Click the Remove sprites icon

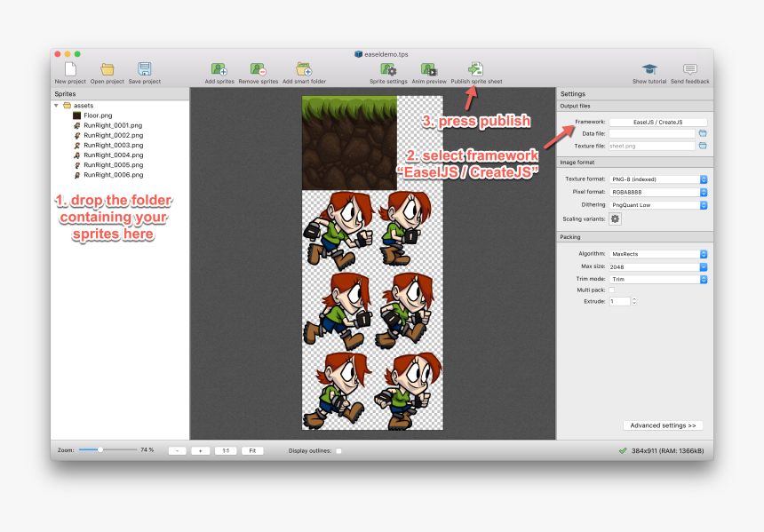tap(259, 69)
